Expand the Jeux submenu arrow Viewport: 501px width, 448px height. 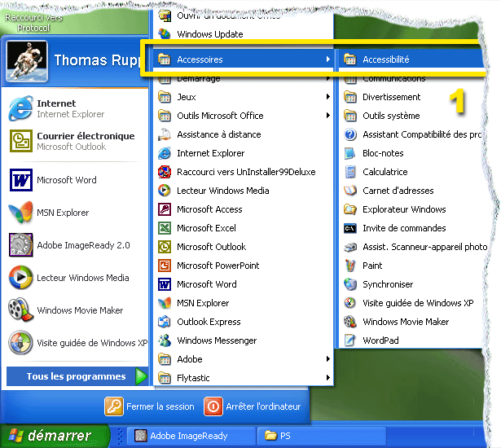point(327,96)
